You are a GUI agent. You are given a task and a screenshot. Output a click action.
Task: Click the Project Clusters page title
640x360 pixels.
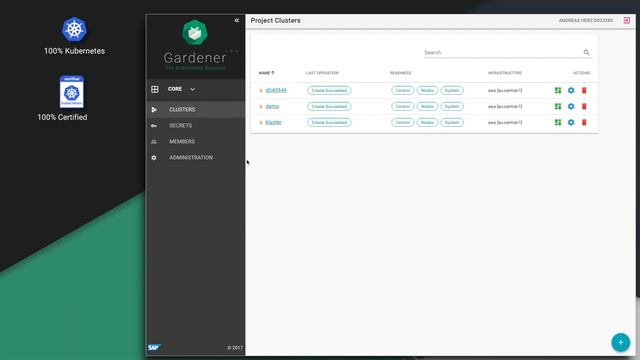[x=276, y=20]
